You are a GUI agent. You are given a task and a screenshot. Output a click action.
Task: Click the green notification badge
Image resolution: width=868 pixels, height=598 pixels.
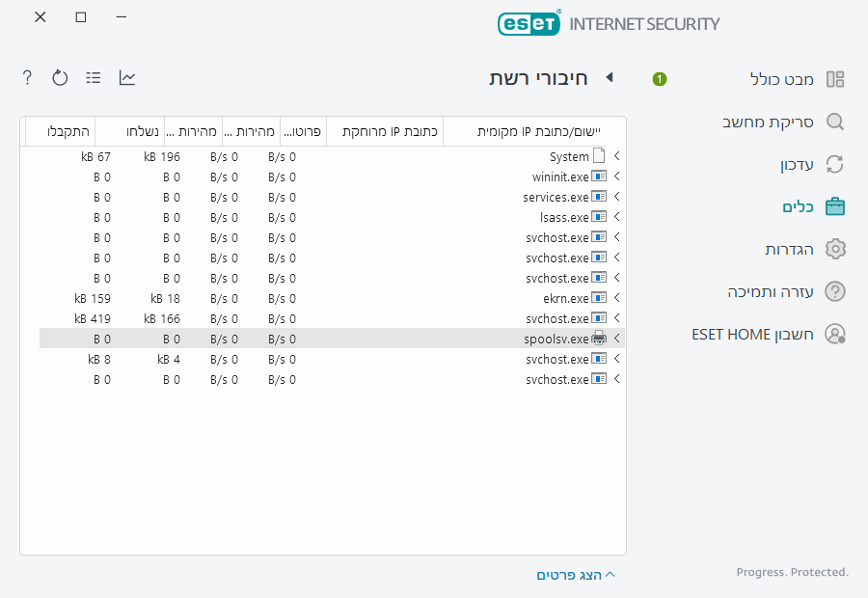click(659, 79)
